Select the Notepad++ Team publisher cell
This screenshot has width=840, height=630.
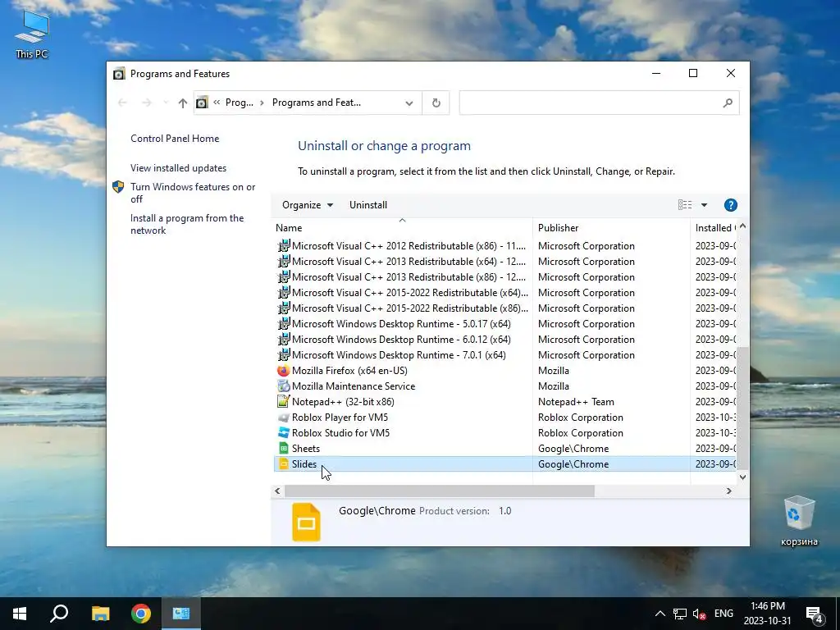[x=576, y=402]
